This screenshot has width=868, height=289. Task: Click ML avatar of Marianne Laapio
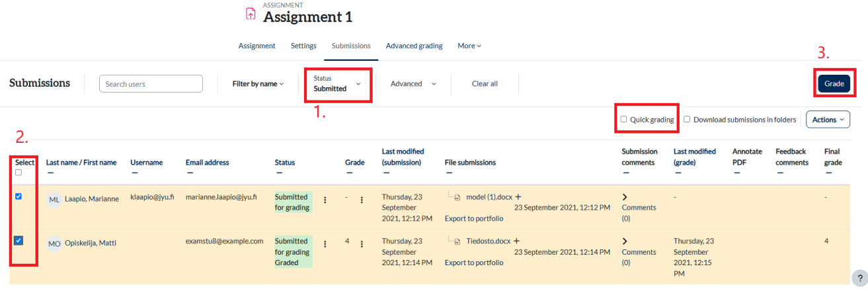tap(54, 200)
